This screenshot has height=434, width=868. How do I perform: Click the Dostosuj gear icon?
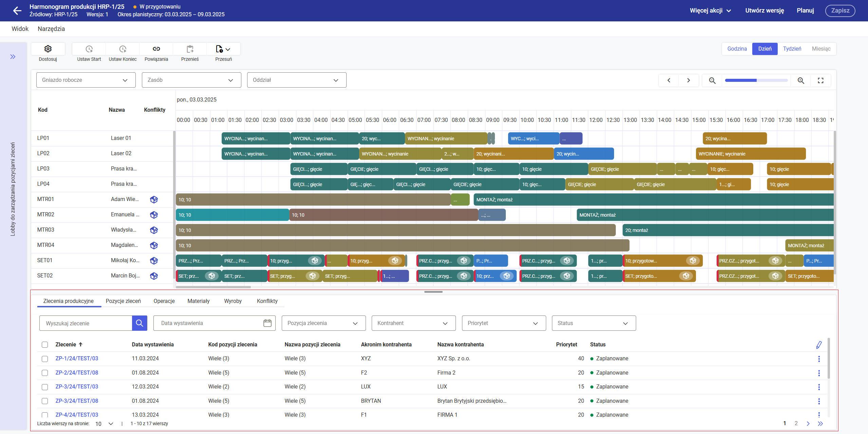coord(48,49)
